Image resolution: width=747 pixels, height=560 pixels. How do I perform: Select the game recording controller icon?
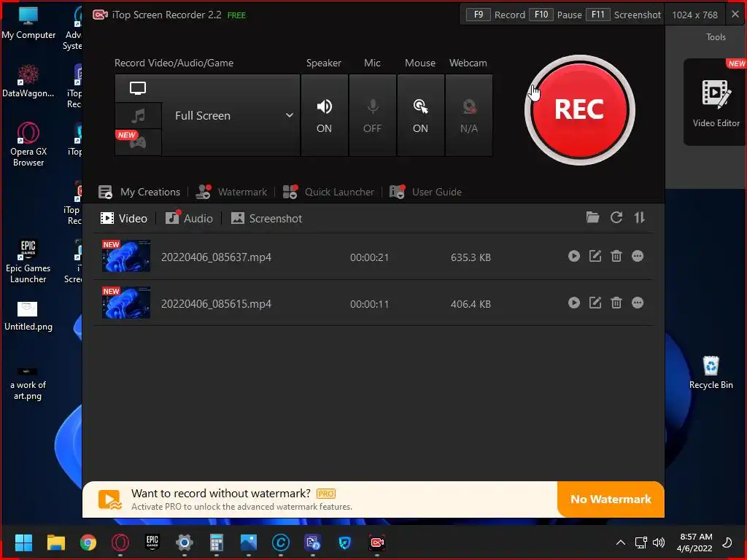point(138,142)
